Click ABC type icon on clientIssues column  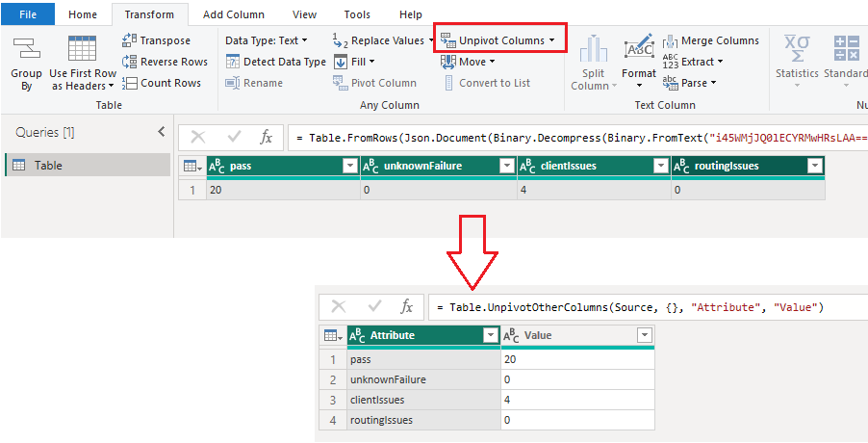526,166
